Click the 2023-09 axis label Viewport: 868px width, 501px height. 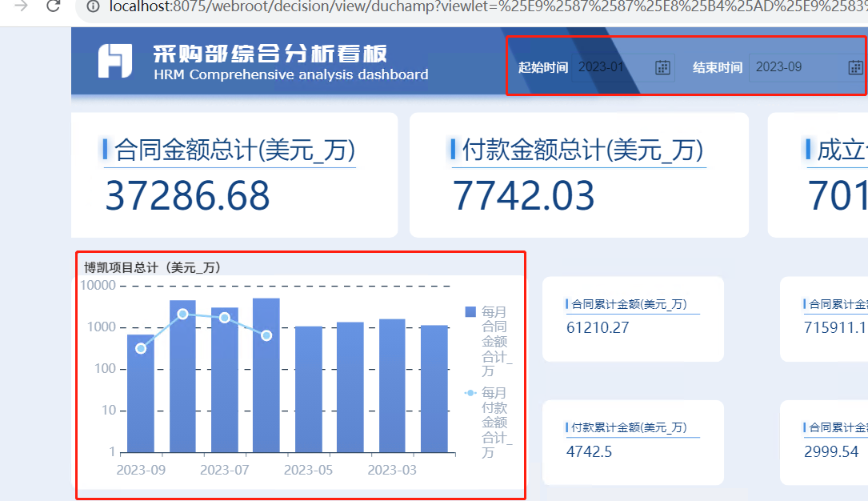(x=141, y=470)
